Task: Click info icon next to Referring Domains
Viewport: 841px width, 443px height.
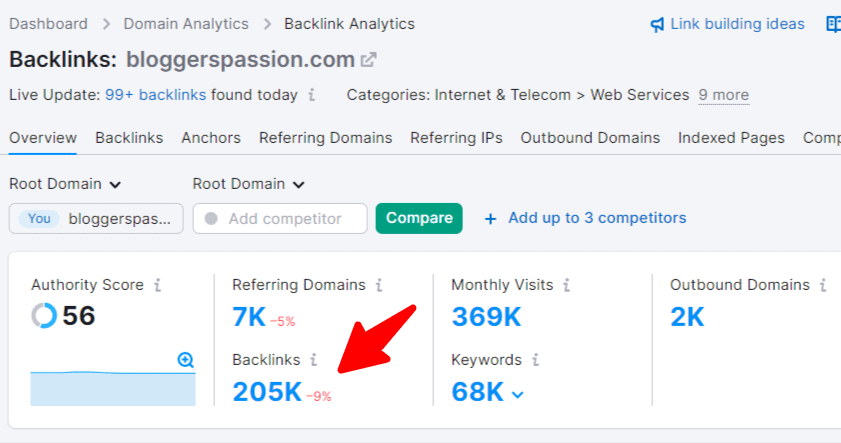Action: point(379,285)
